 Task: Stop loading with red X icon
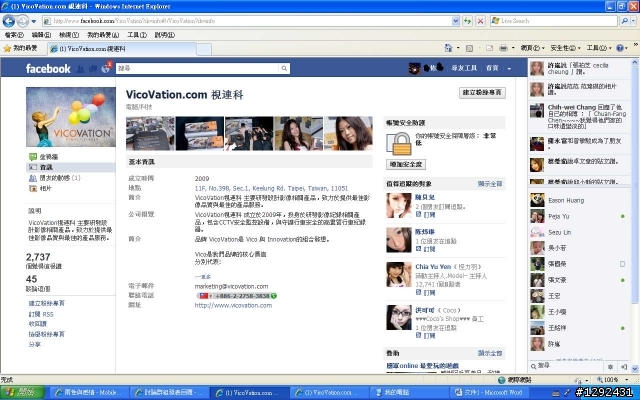[481, 21]
